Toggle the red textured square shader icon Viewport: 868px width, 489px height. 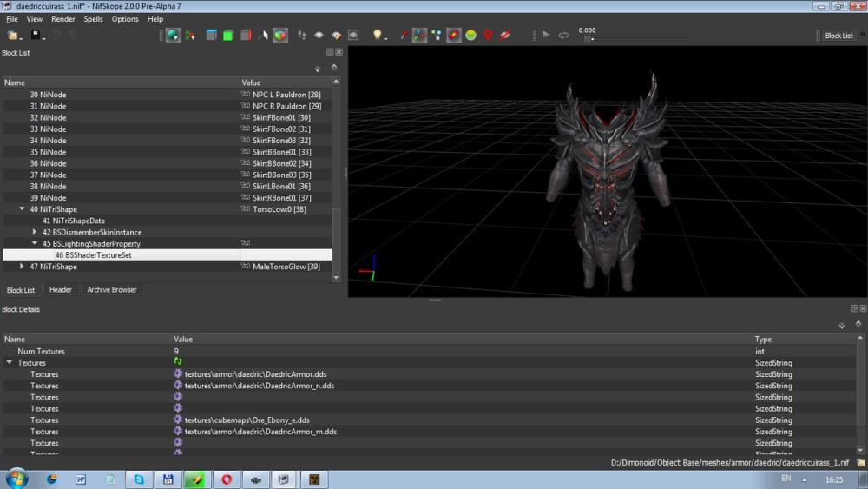coord(453,36)
